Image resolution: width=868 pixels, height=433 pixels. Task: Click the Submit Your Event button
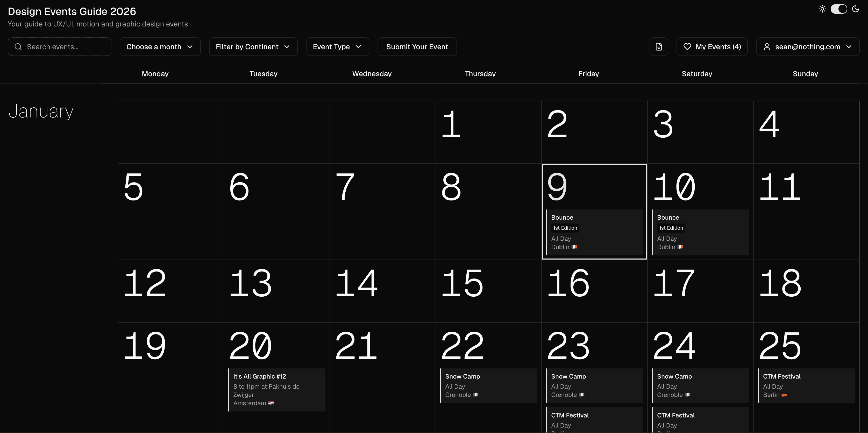pos(417,46)
